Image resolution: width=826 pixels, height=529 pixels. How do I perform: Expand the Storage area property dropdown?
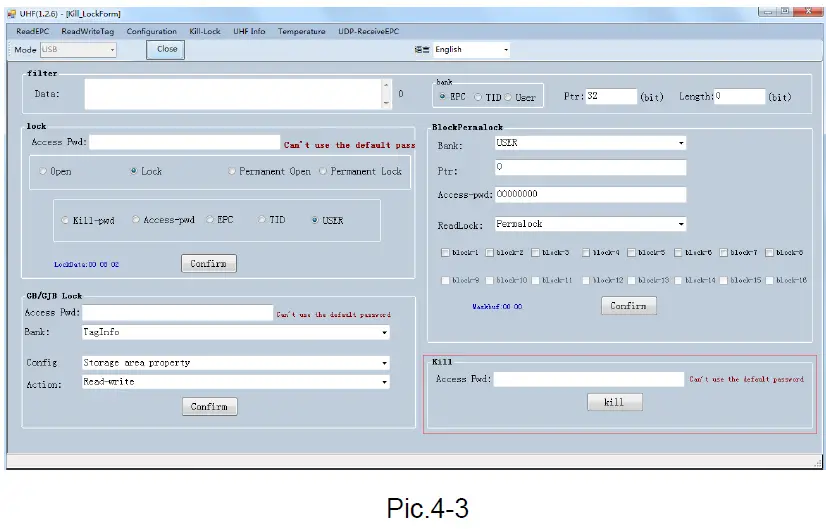click(385, 363)
